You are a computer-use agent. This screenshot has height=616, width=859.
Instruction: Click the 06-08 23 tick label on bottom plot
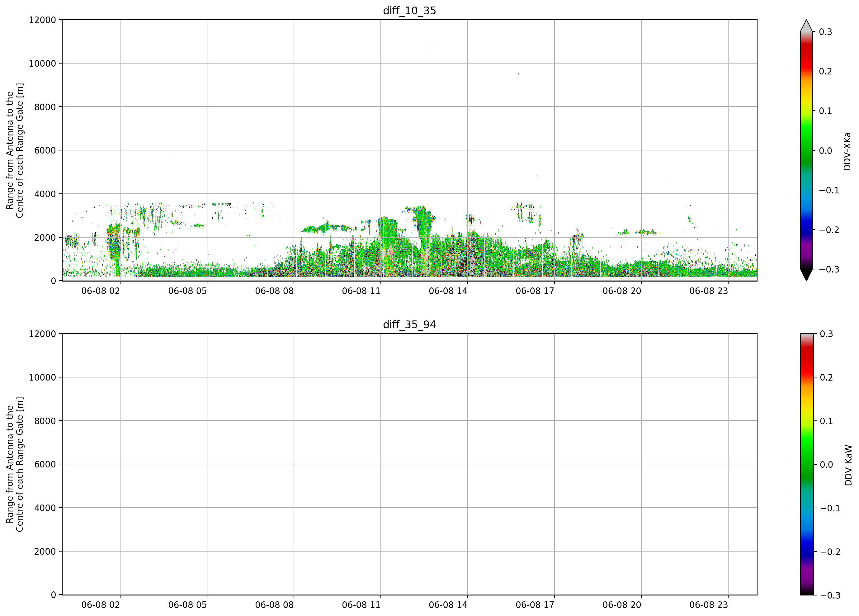point(709,605)
